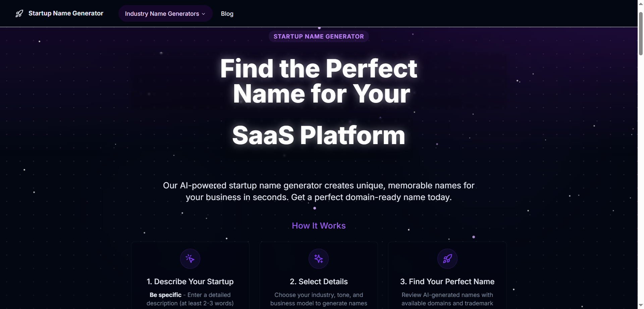Click the cursor-spark icon above Describe Your Startup
Screen dimensions: 644x309
[x=190, y=258]
